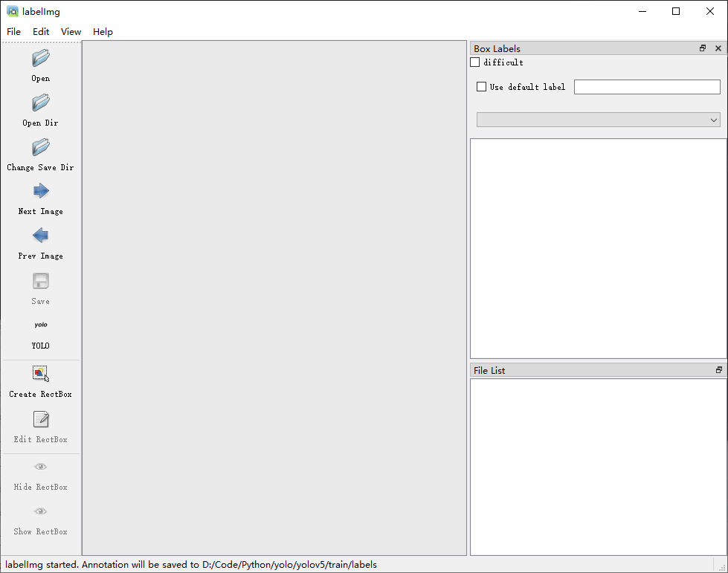Expand the label filter combo box

click(x=598, y=120)
